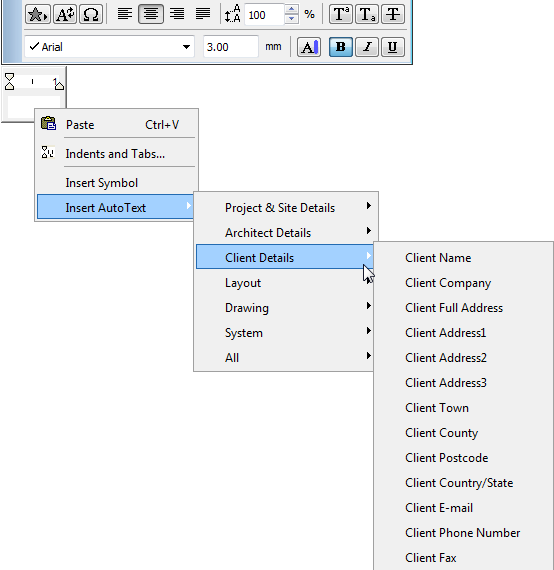The width and height of the screenshot is (554, 570).
Task: Decrease spacing with down stepper arrow
Action: click(x=291, y=19)
